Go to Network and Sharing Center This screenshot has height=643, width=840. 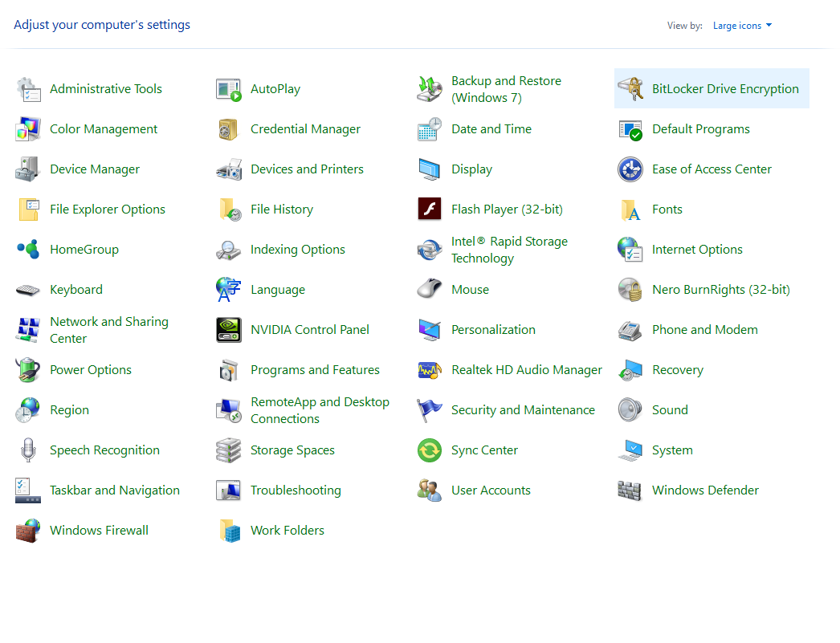(x=108, y=330)
